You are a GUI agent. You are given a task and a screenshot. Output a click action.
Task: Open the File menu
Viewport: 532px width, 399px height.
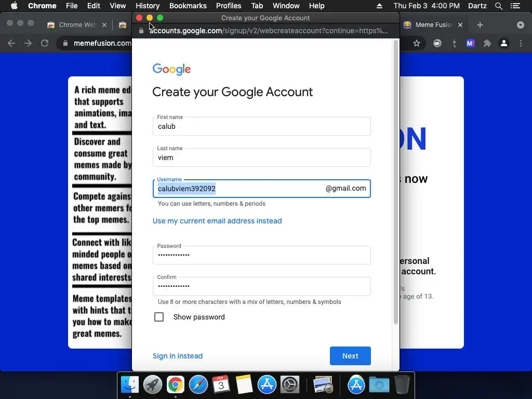[x=72, y=6]
